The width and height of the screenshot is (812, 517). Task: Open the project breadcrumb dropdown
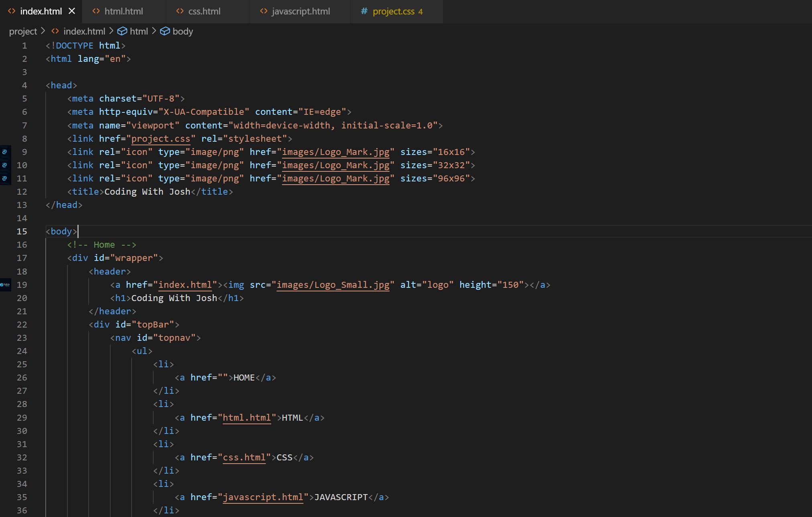pos(23,31)
